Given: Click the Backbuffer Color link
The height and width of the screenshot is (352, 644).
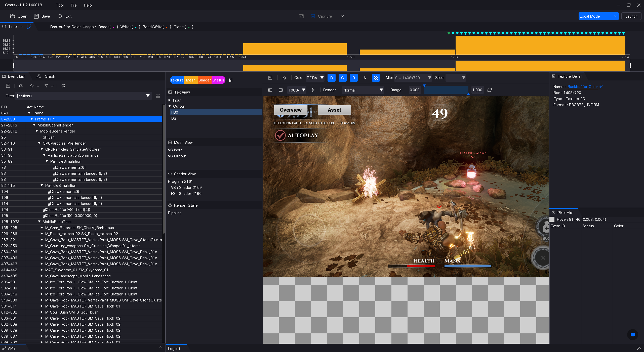Looking at the screenshot, I should (583, 86).
